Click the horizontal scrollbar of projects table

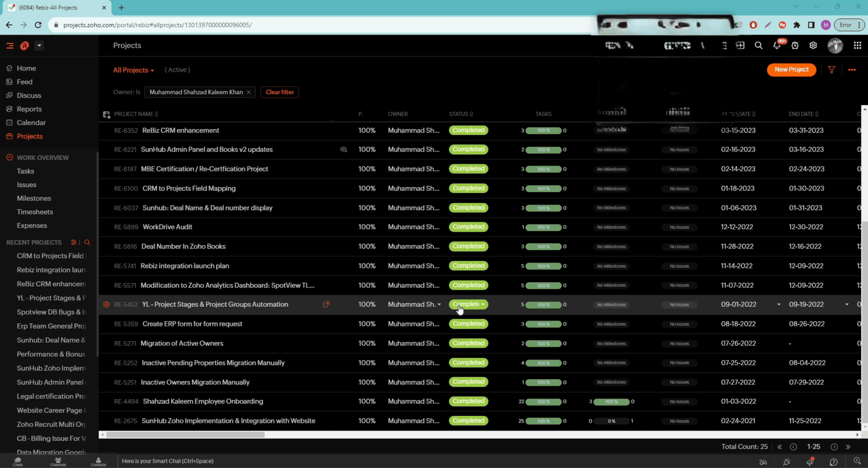[185, 434]
